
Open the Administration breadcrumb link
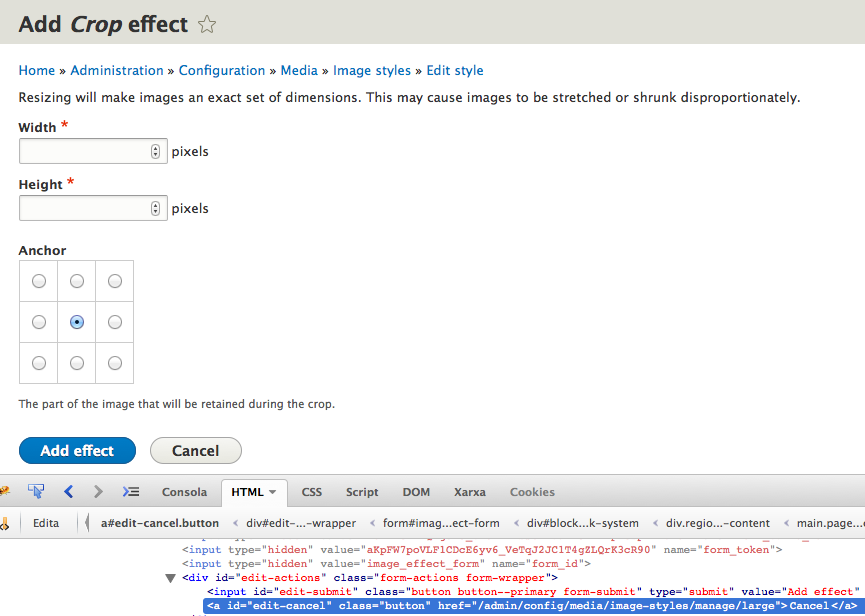tap(117, 71)
